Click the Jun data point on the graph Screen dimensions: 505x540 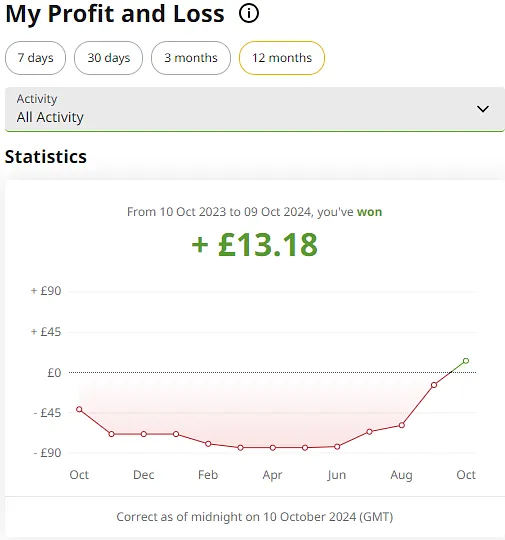tap(337, 447)
